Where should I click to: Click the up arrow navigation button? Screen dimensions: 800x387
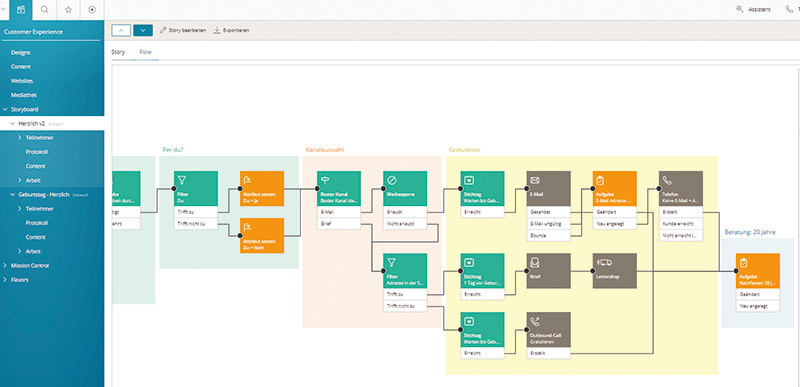121,31
